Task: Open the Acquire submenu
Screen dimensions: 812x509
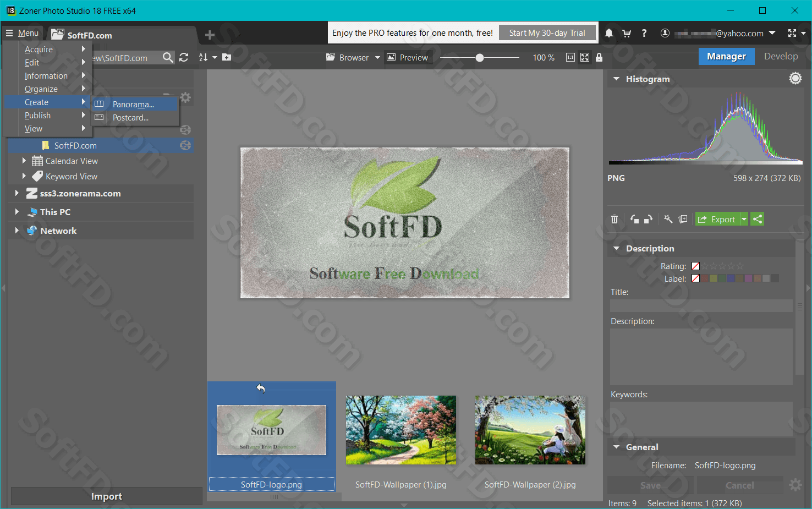Action: 48,49
